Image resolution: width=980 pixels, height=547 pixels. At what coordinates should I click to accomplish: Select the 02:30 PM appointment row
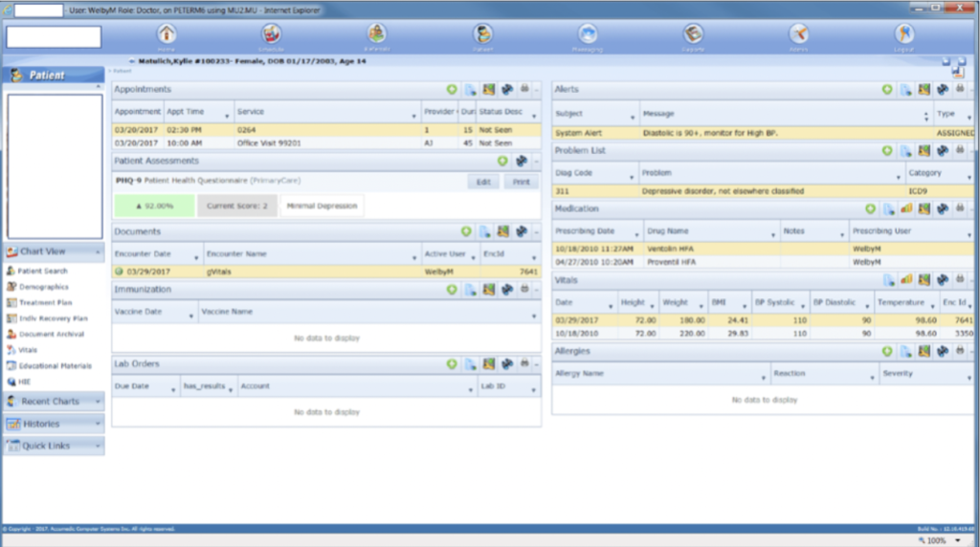coord(326,130)
